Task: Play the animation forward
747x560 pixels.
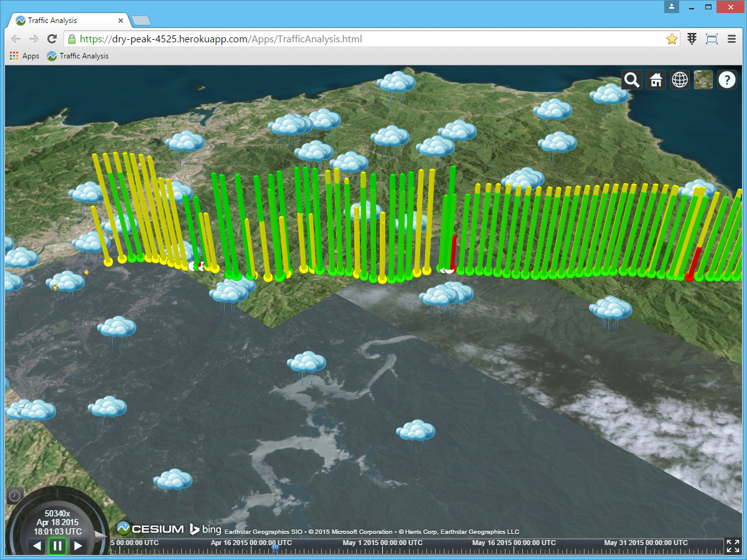Action: coord(78,546)
